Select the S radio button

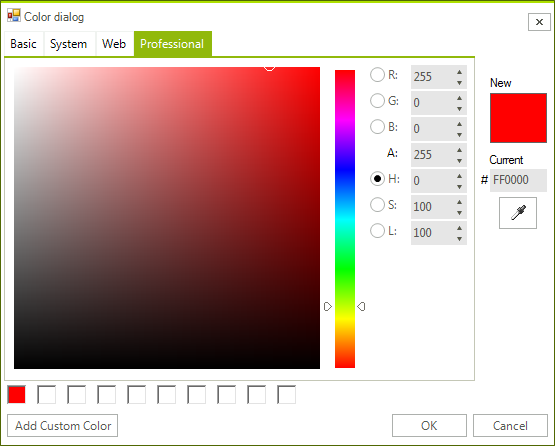tap(377, 205)
